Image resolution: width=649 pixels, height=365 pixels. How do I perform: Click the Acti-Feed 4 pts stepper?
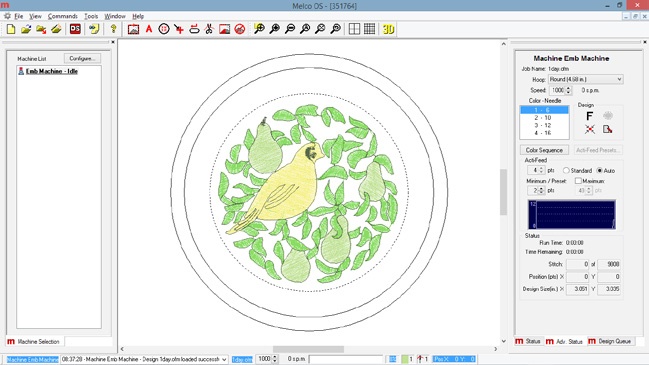click(x=541, y=170)
